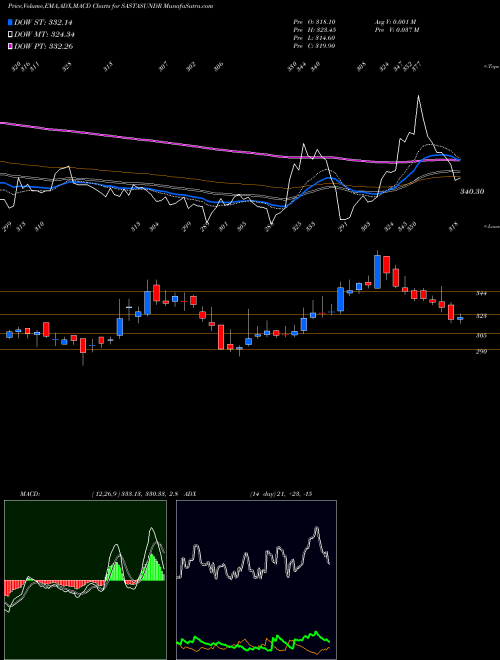Viewport: 500px width, 660px height.
Task: Click the ADX indicator chart panel
Action: [256, 580]
